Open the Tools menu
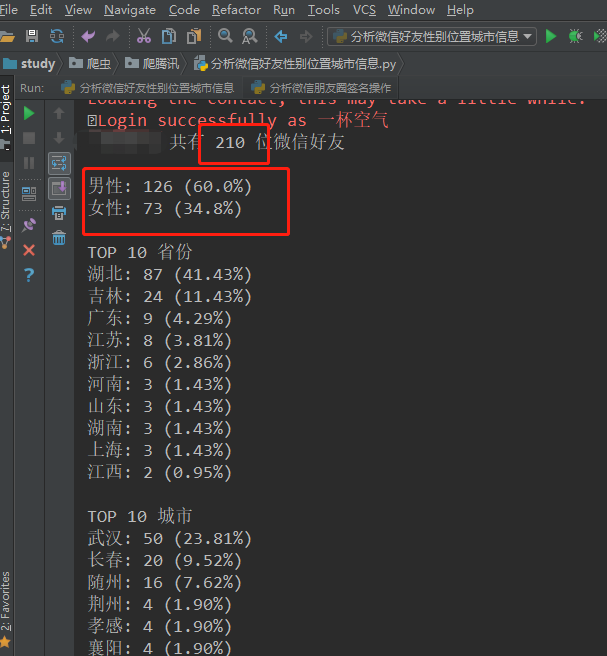The height and width of the screenshot is (656, 607). point(324,10)
